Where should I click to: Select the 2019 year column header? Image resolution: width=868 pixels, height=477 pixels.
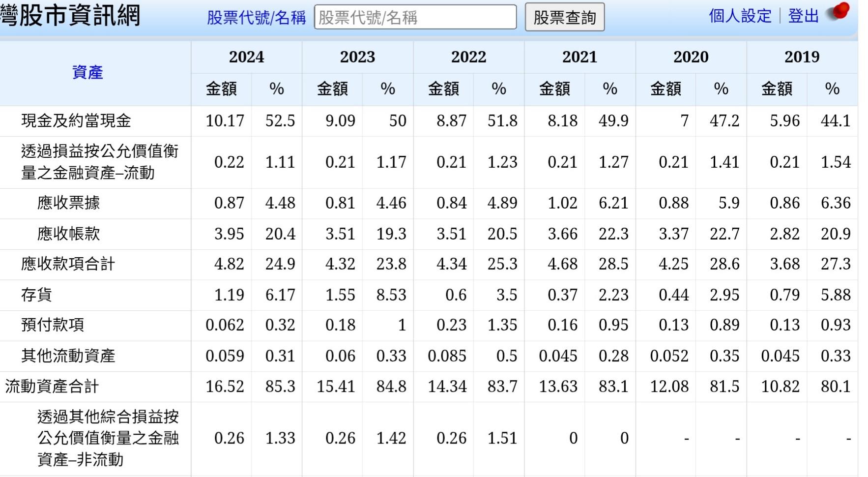click(x=802, y=57)
